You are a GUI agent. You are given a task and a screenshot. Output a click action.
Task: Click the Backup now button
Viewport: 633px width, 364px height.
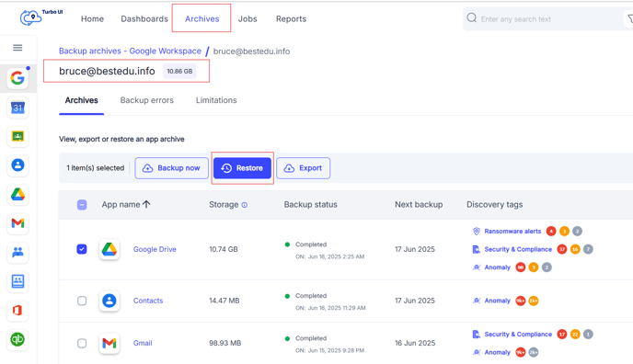pyautogui.click(x=171, y=168)
